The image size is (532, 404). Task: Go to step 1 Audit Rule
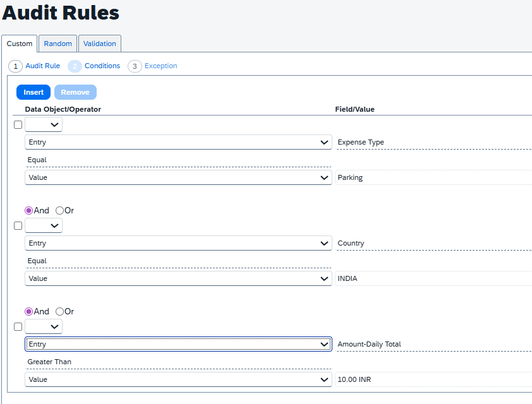[34, 66]
